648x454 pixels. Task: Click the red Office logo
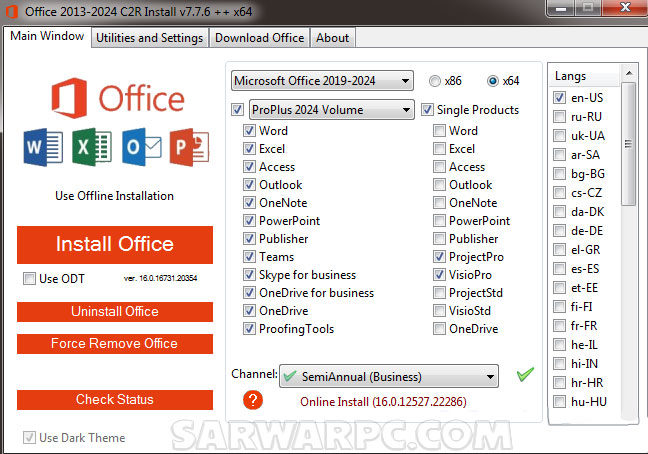[x=69, y=98]
